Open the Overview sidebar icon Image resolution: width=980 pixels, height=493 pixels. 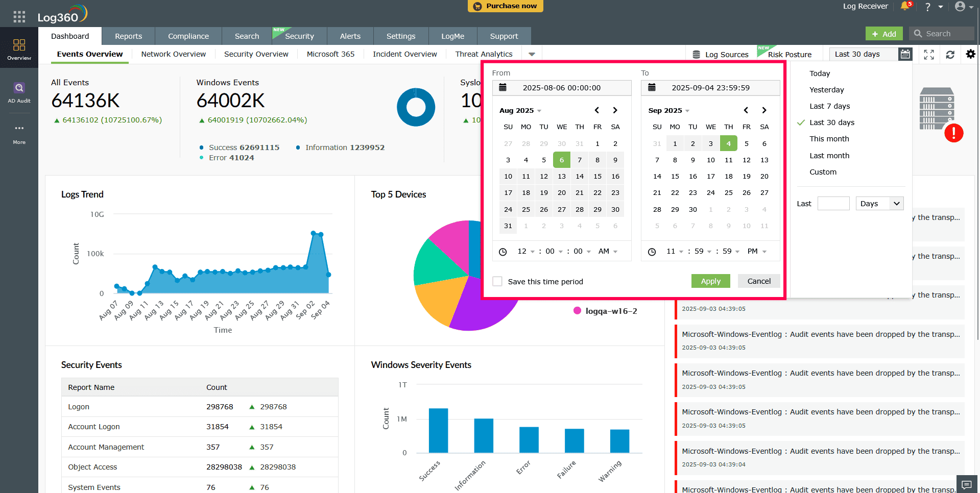click(19, 50)
